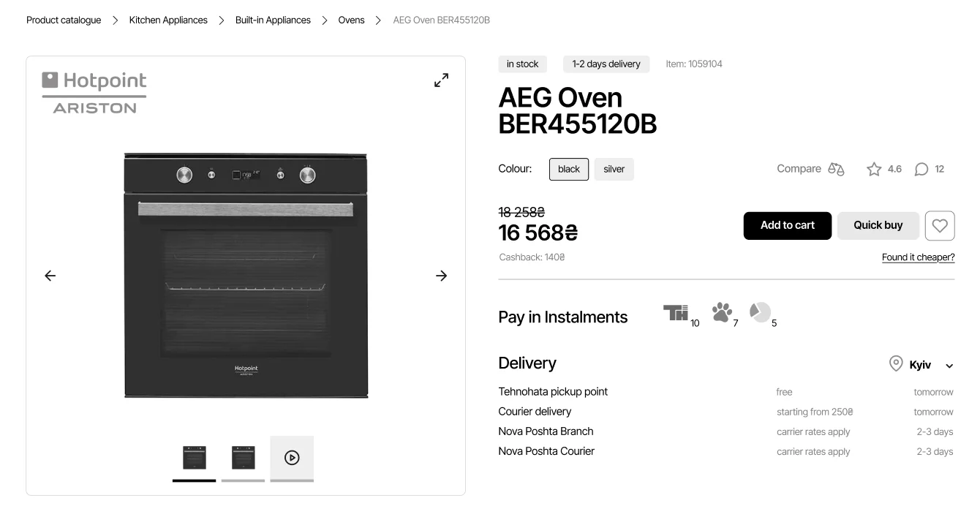Click the paw instalment provider icon
The image size is (980, 506).
pyautogui.click(x=721, y=313)
